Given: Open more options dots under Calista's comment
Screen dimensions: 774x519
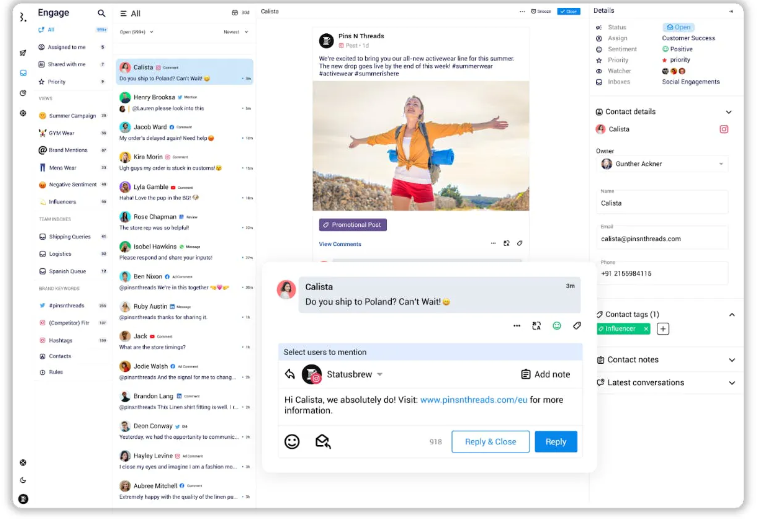Looking at the screenshot, I should click(x=517, y=326).
